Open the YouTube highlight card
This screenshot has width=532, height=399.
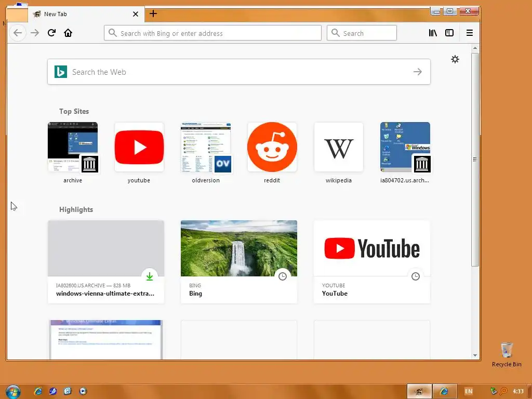coord(372,262)
